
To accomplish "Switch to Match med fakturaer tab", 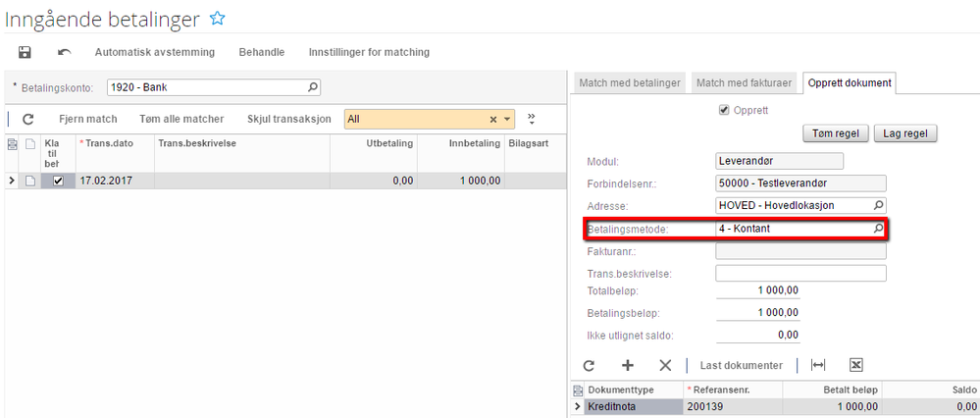I will click(x=745, y=83).
